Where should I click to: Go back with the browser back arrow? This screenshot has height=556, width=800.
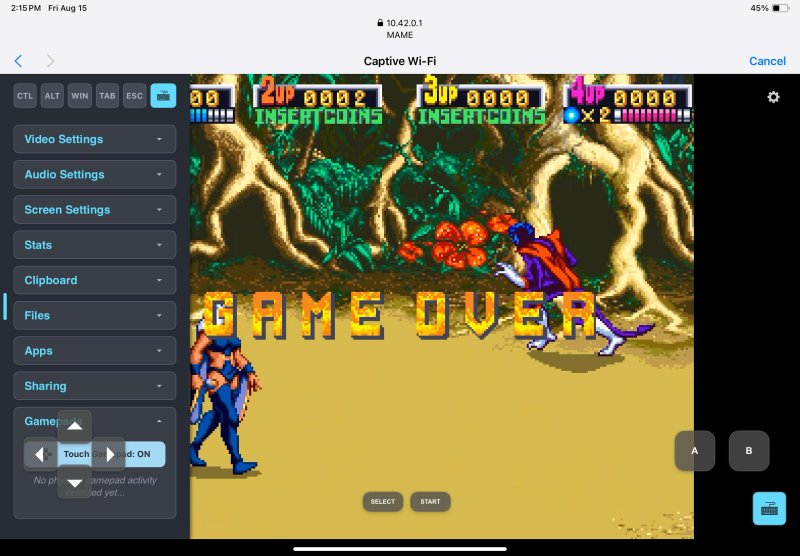(x=18, y=61)
